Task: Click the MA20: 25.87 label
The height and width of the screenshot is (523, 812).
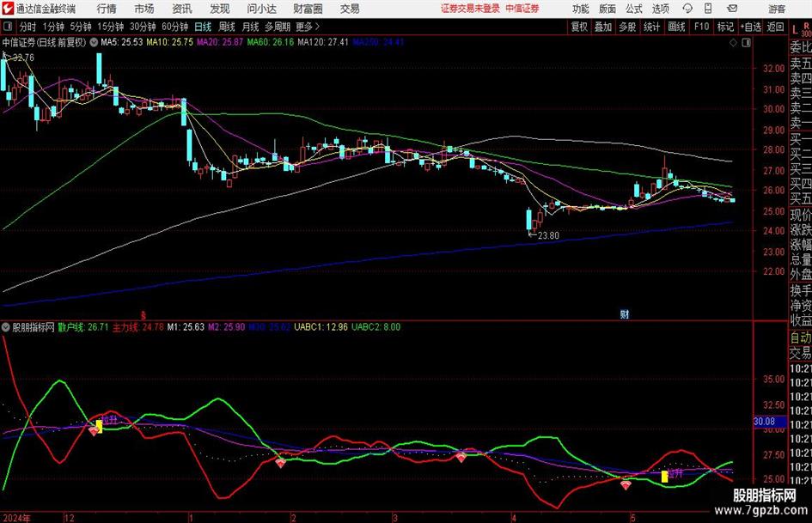Action: pyautogui.click(x=220, y=42)
